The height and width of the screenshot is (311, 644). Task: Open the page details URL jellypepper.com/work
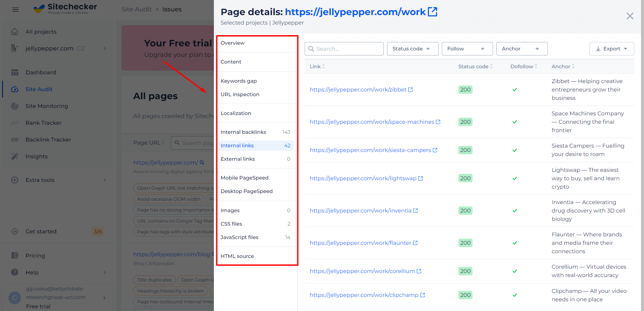tap(355, 12)
